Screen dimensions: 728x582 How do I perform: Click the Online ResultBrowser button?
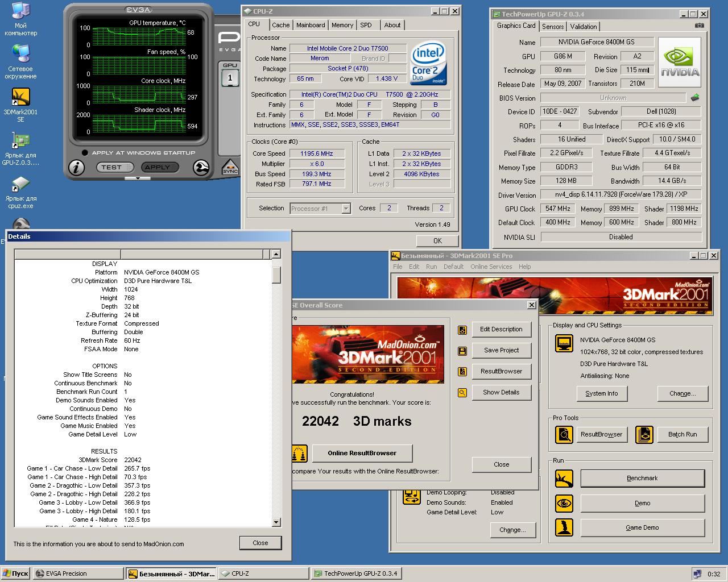tap(362, 453)
